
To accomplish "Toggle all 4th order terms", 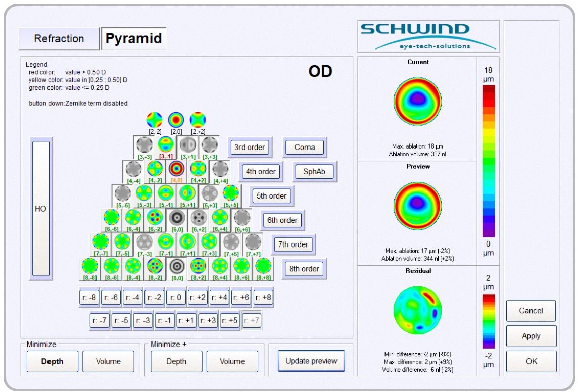I will click(x=261, y=172).
